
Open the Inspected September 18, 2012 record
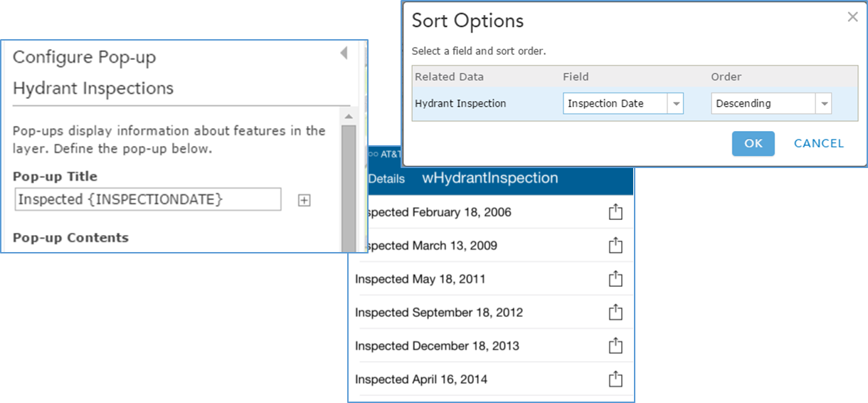point(439,313)
